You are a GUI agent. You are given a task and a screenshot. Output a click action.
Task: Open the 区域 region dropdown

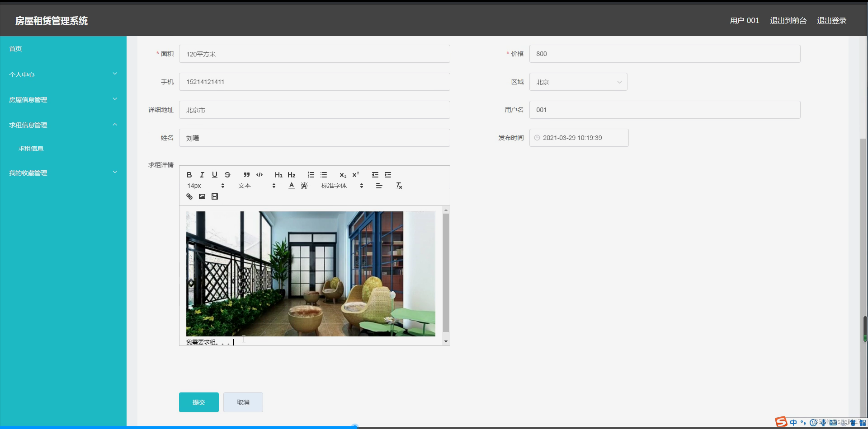578,82
